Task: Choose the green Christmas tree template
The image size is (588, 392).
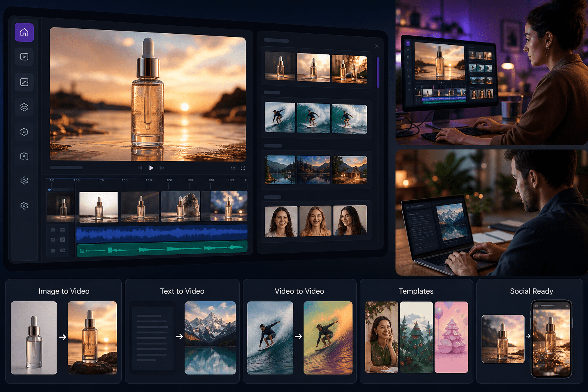Action: (x=416, y=337)
